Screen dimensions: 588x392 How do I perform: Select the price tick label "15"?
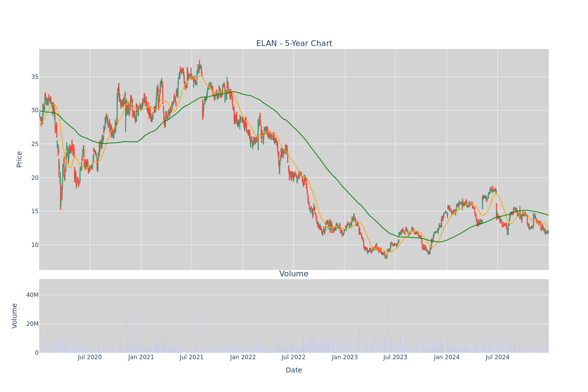pos(35,211)
